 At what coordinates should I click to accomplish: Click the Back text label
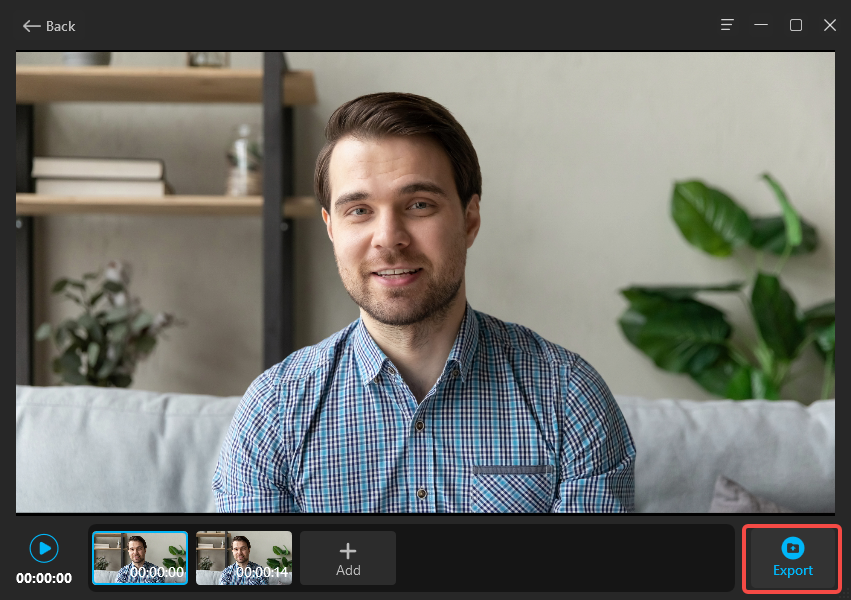pos(61,26)
